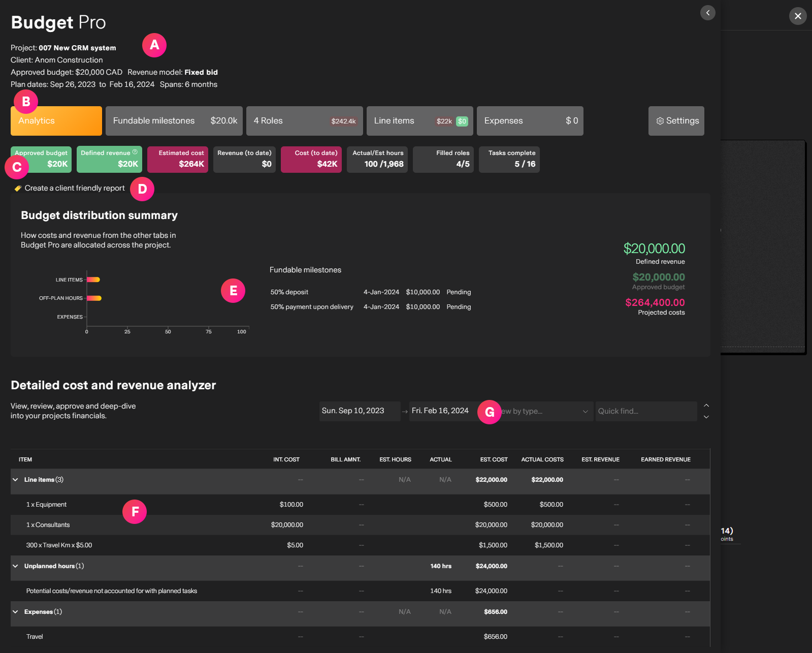Viewport: 812px width, 653px height.
Task: Collapse the Expenses group chevron
Action: pos(15,612)
